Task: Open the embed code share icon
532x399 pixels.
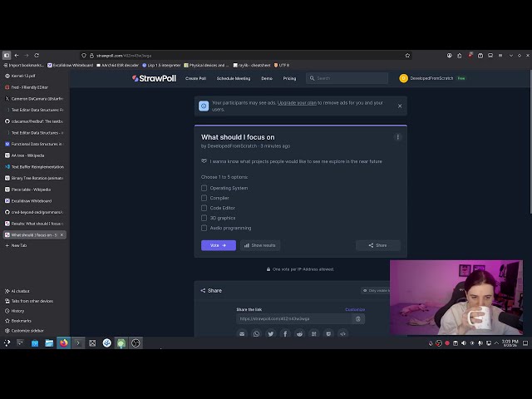Action: click(x=342, y=334)
